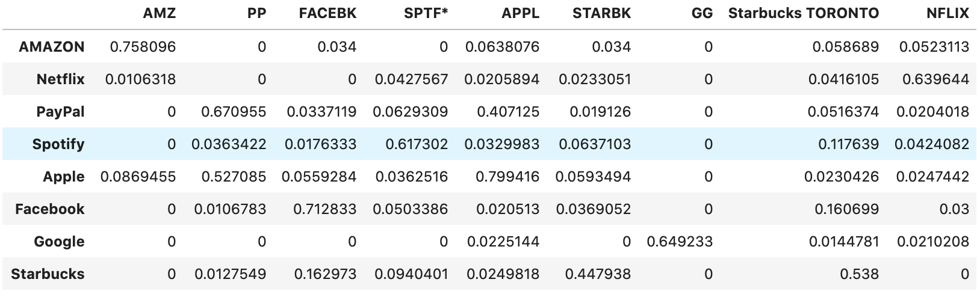Select the Google row label
980x297 pixels.
point(59,242)
